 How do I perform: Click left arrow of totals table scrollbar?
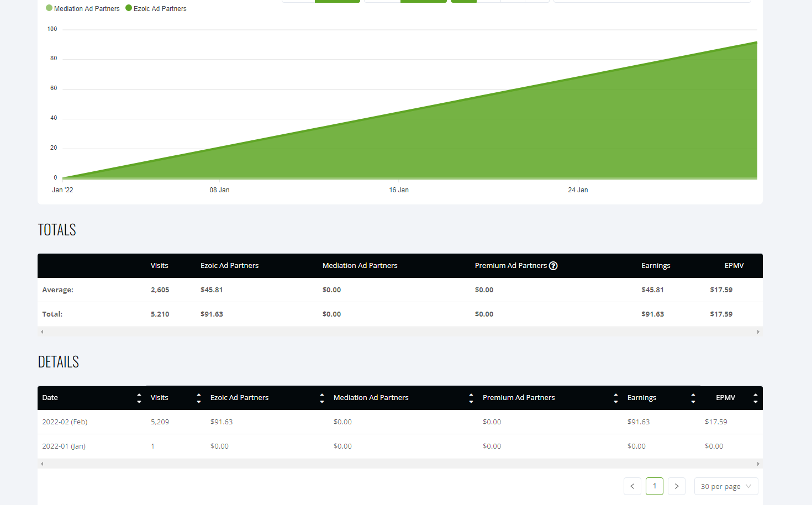[42, 332]
